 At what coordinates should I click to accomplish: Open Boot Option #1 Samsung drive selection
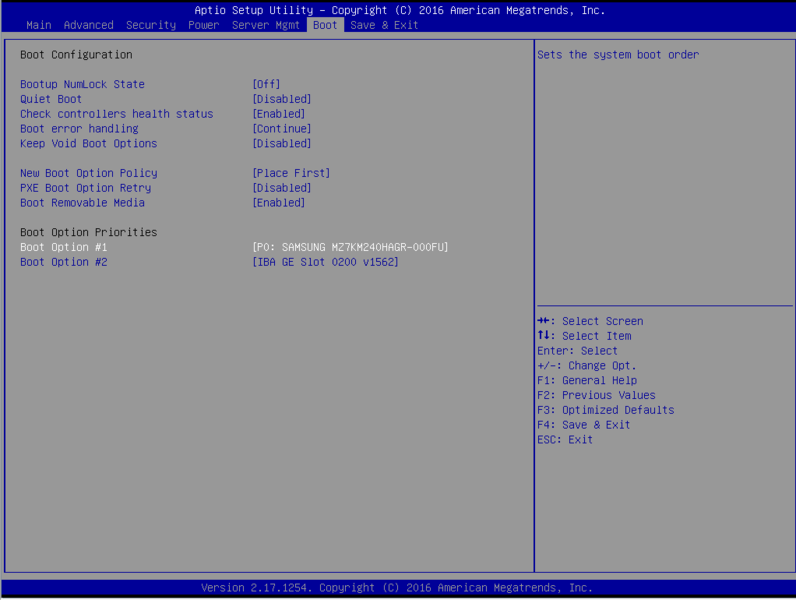pos(350,247)
